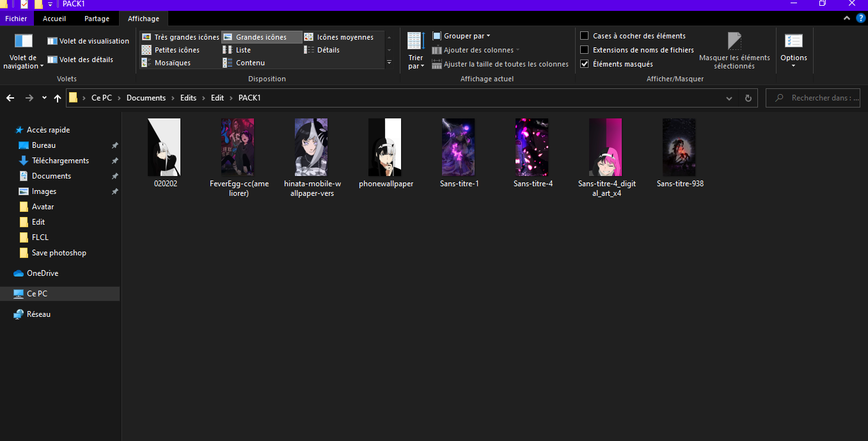Open Images in quick access
Screen dimensions: 868x441
(x=44, y=191)
